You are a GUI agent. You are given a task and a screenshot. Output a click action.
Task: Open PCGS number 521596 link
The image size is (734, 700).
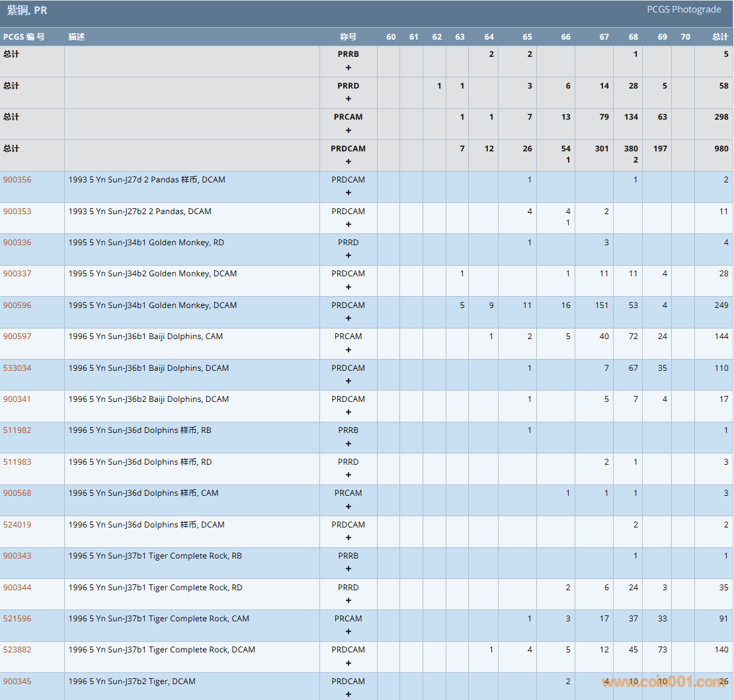pos(17,619)
